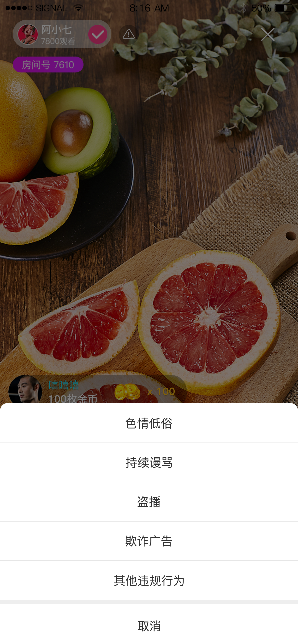Choose 盗播 as report reason
298x644 pixels.
(149, 501)
